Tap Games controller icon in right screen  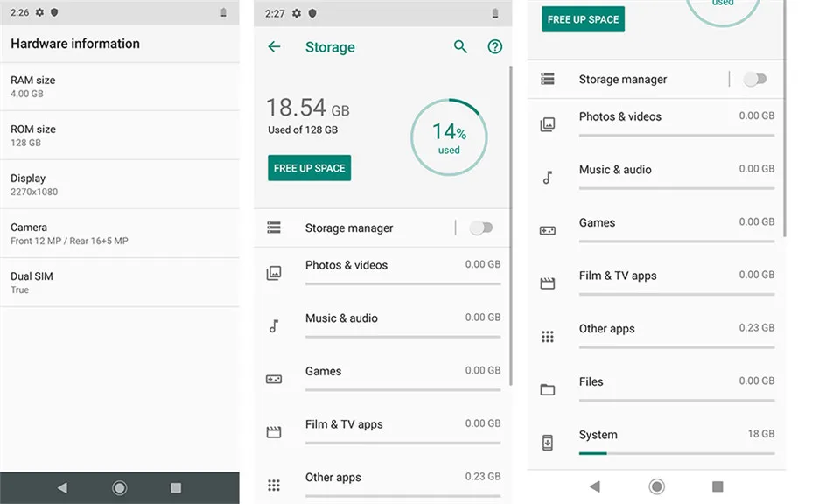click(548, 230)
